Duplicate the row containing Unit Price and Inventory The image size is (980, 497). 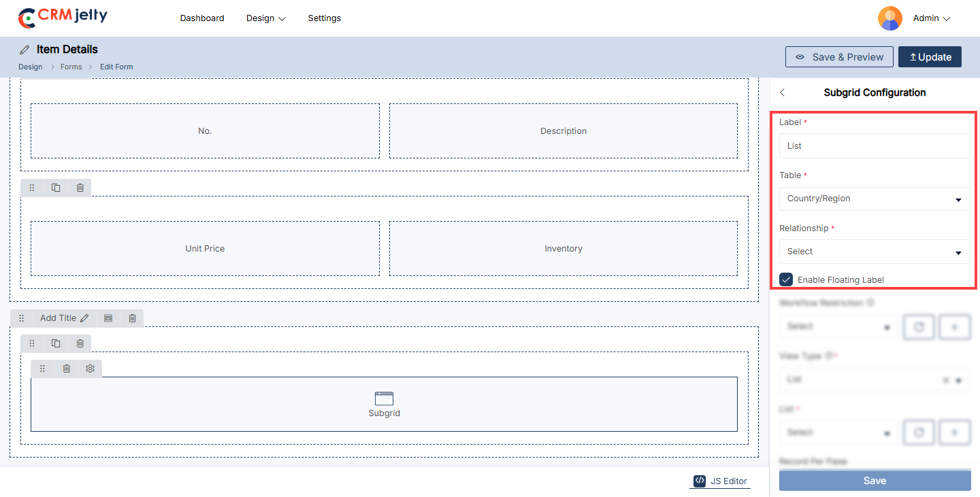(56, 188)
